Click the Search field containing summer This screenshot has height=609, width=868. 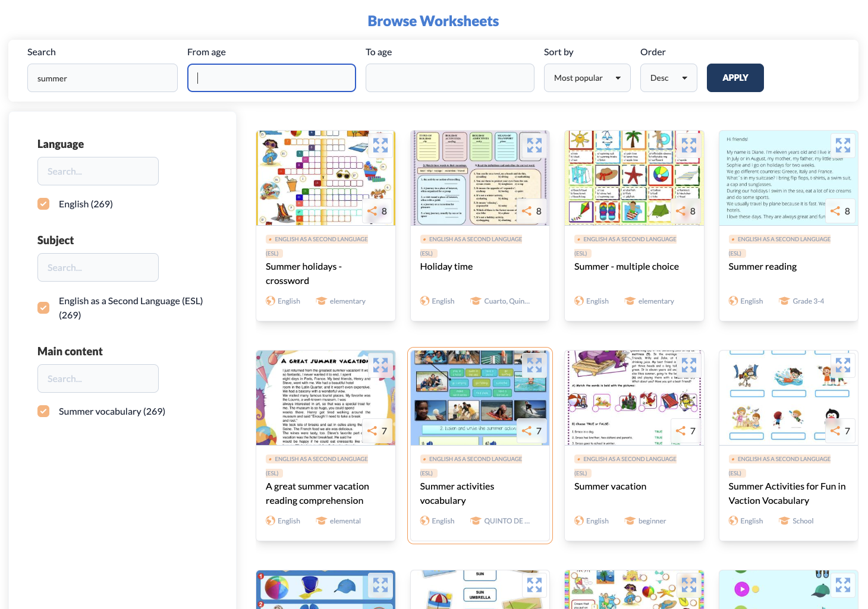pyautogui.click(x=102, y=78)
